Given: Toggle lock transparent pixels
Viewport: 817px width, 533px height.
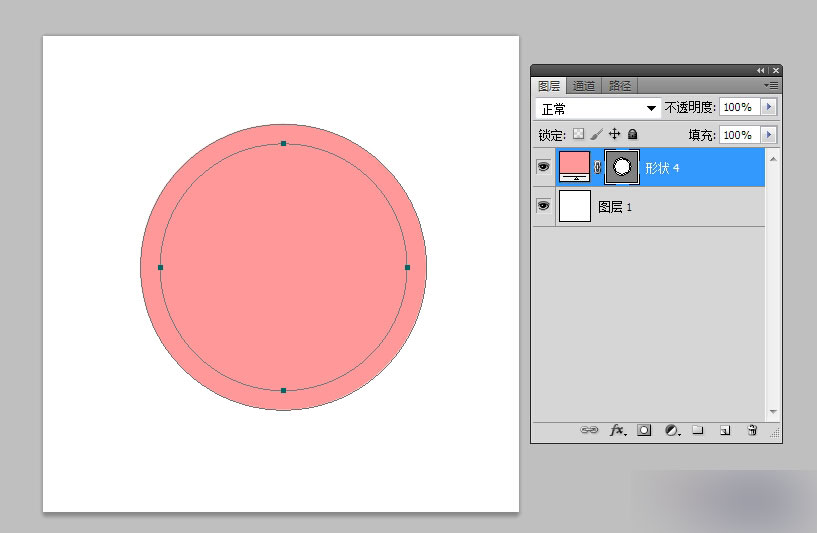Looking at the screenshot, I should (x=578, y=134).
